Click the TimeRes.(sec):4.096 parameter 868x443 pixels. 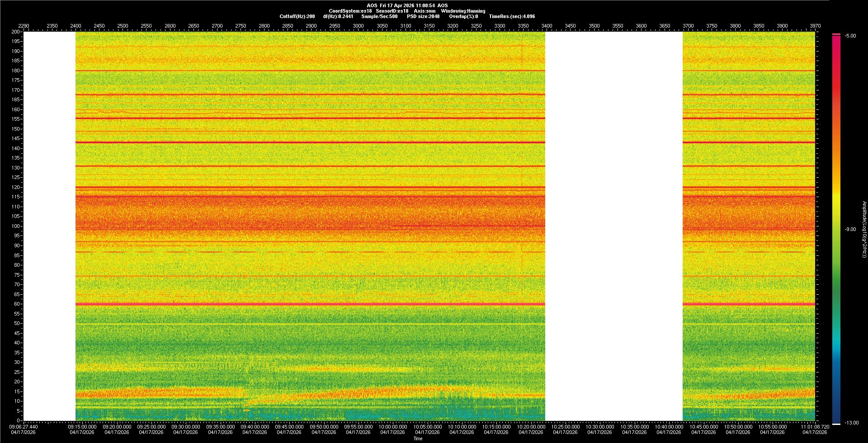click(512, 16)
